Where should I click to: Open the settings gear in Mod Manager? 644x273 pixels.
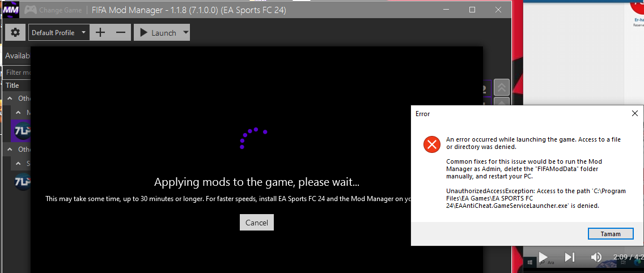[x=15, y=32]
